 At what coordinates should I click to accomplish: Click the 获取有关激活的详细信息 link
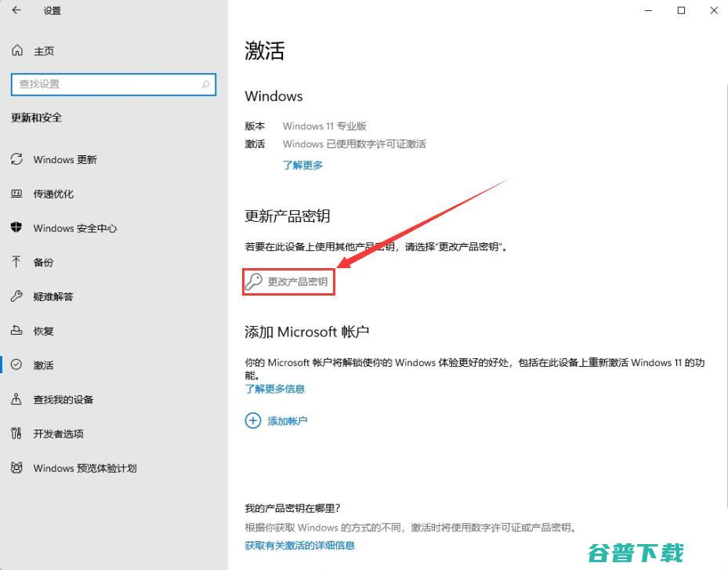coord(298,545)
